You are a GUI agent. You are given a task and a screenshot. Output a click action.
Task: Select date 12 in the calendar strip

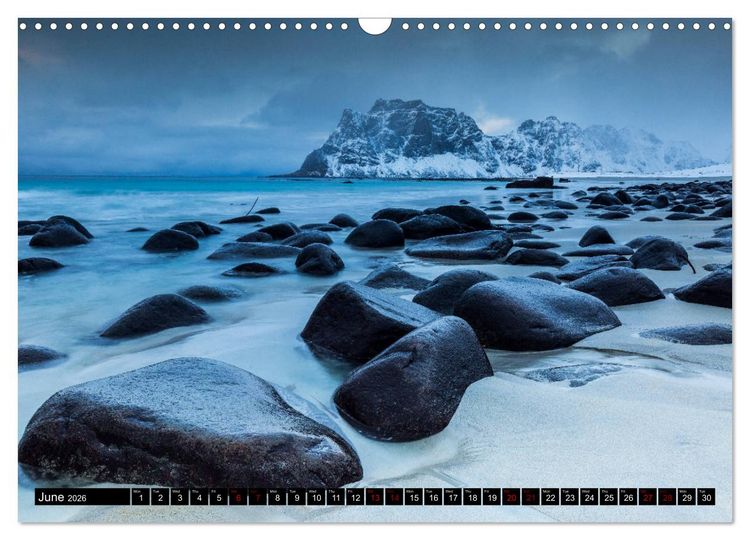(355, 496)
